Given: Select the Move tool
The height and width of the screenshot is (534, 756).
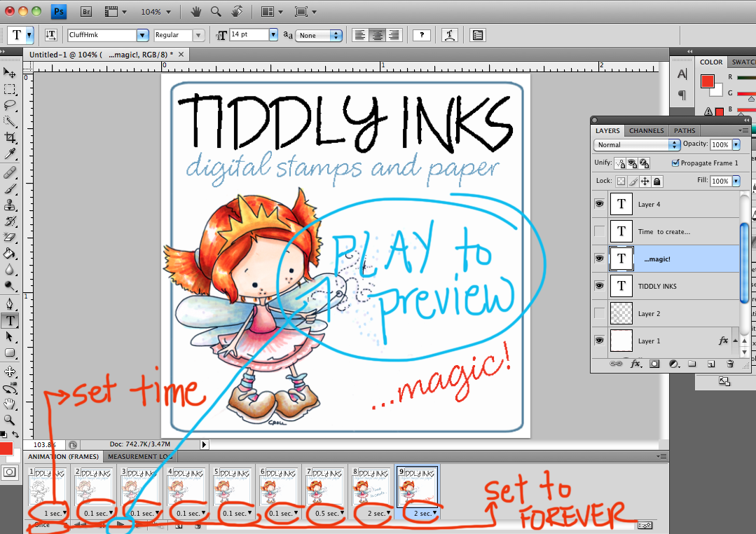Looking at the screenshot, I should coord(10,73).
